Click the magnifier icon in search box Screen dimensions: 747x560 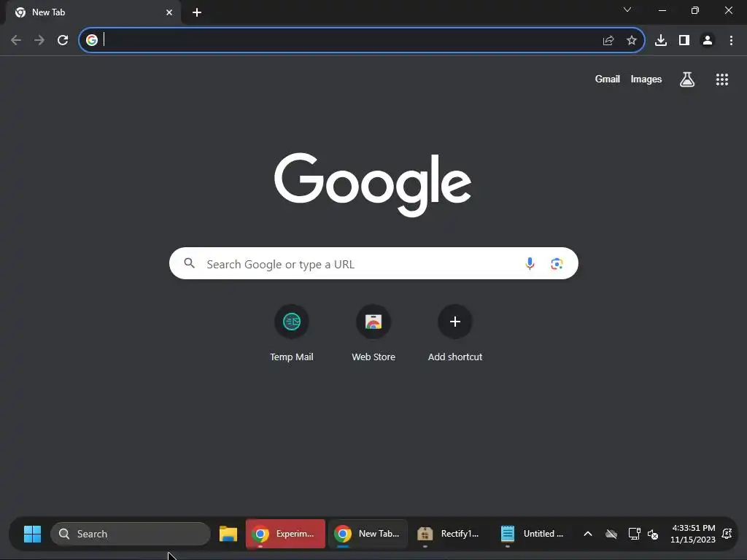pyautogui.click(x=189, y=263)
